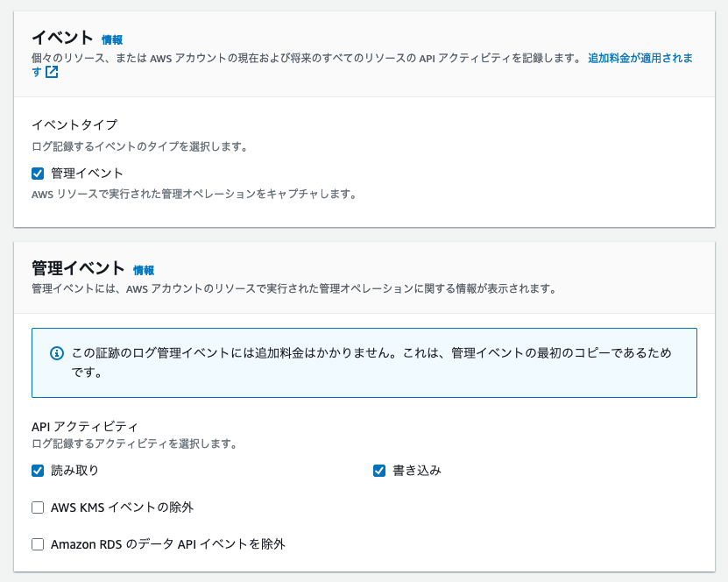This screenshot has width=728, height=582.
Task: Click the 管理イベント section heading
Action: [78, 268]
